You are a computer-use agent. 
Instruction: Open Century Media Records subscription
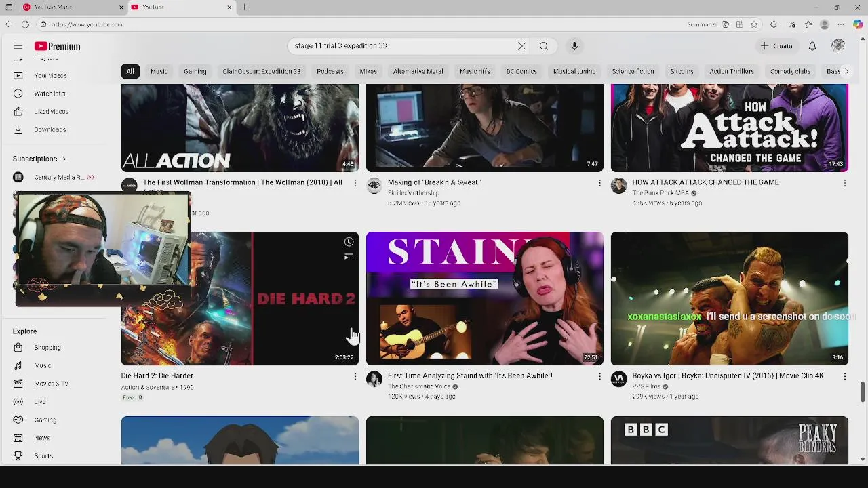tap(54, 177)
